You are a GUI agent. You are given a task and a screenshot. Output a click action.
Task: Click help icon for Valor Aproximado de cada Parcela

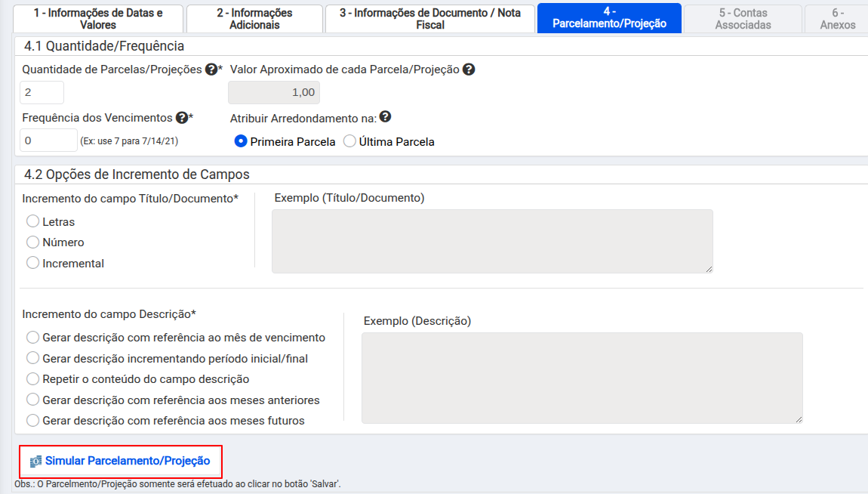(x=469, y=69)
